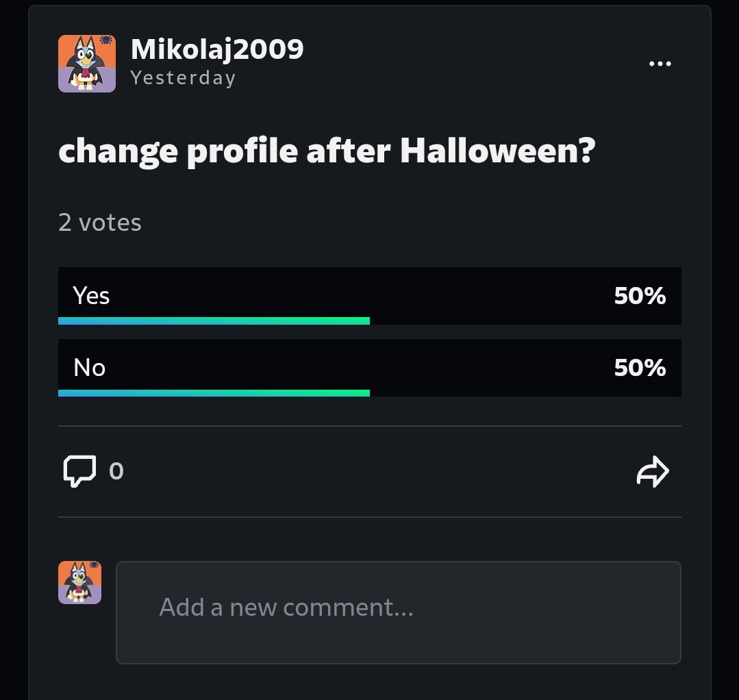This screenshot has width=739, height=700.
Task: Click the No label text in poll
Action: click(90, 368)
